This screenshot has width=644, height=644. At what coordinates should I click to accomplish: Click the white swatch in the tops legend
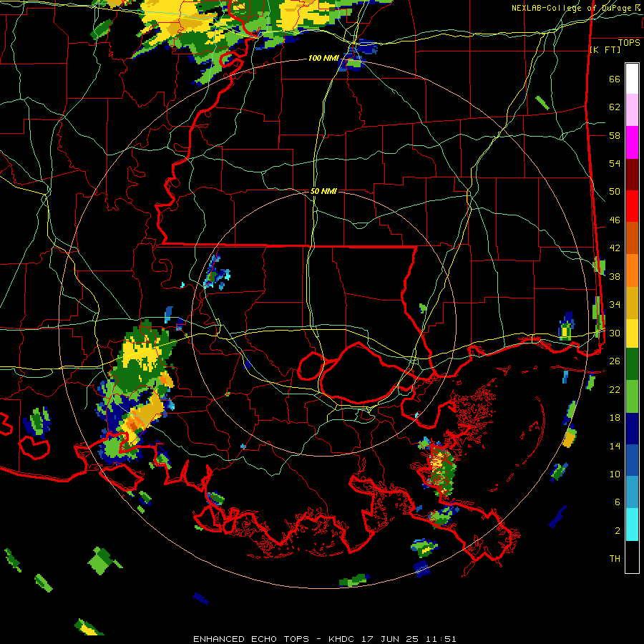pyautogui.click(x=632, y=79)
